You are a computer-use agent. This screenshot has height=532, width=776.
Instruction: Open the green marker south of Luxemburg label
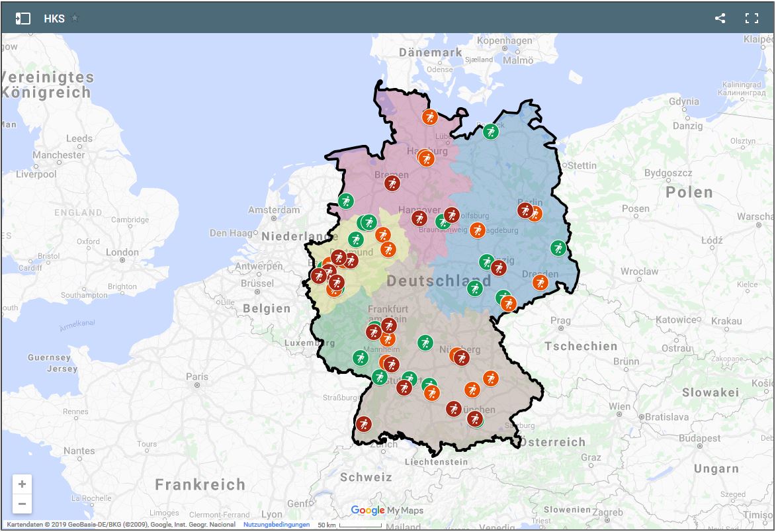pos(361,358)
